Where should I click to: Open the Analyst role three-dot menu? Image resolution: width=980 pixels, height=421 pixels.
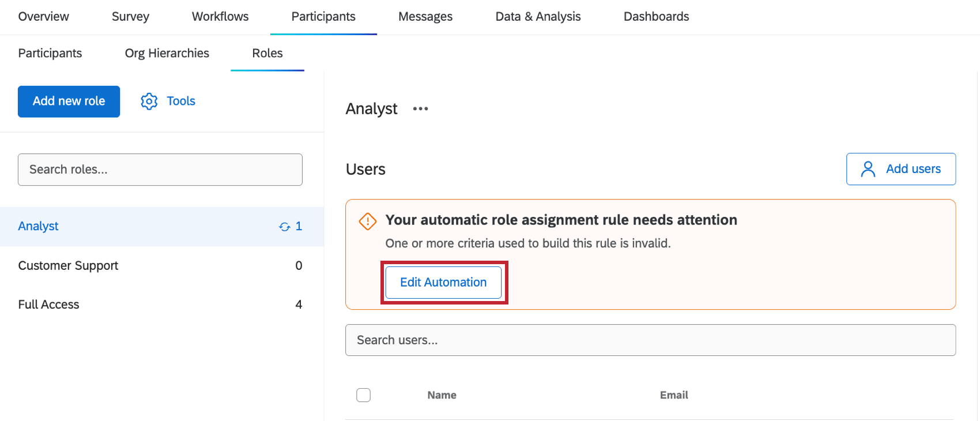click(420, 108)
